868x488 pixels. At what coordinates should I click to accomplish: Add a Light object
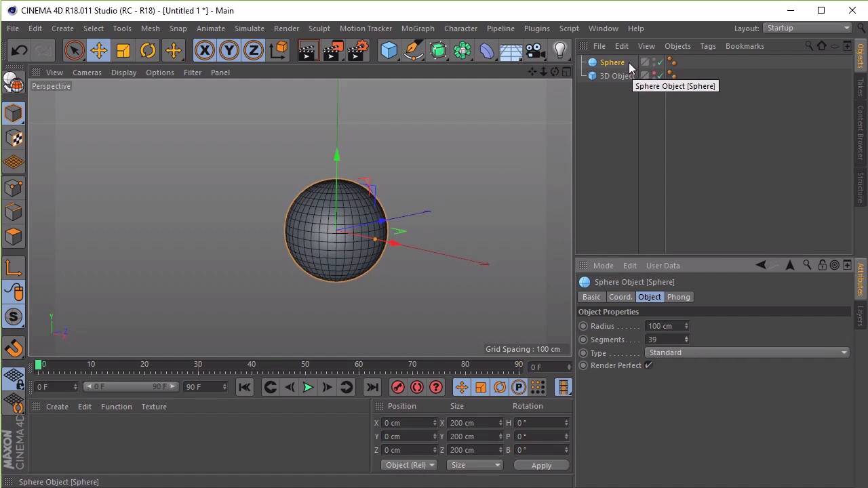point(560,50)
